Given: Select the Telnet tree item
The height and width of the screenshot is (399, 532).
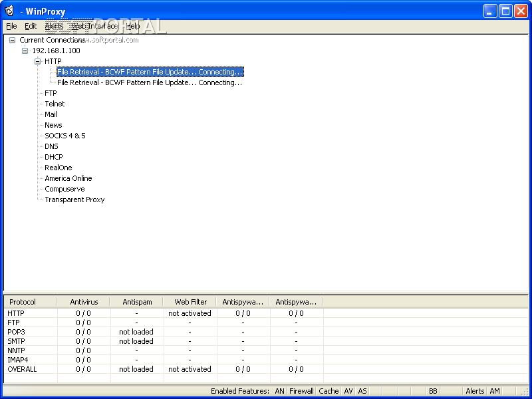Looking at the screenshot, I should 55,104.
